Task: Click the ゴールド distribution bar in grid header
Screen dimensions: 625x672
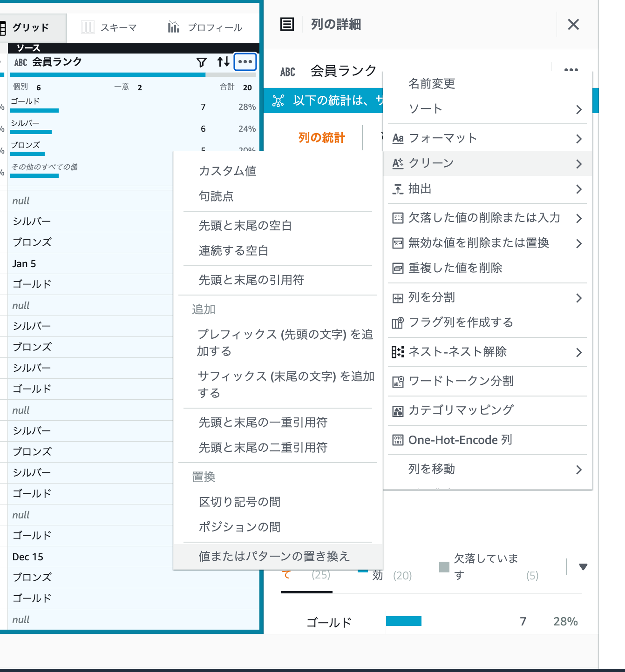Action: pyautogui.click(x=34, y=111)
